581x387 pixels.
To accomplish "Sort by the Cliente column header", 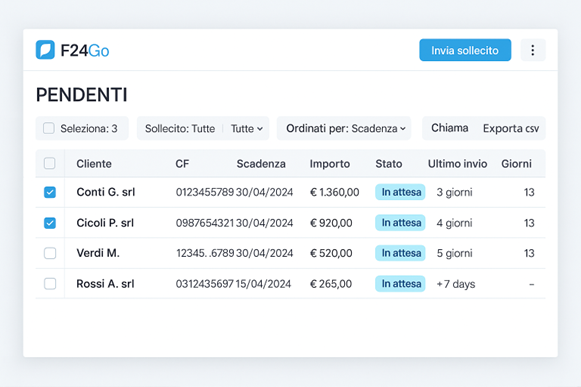I will pos(94,163).
